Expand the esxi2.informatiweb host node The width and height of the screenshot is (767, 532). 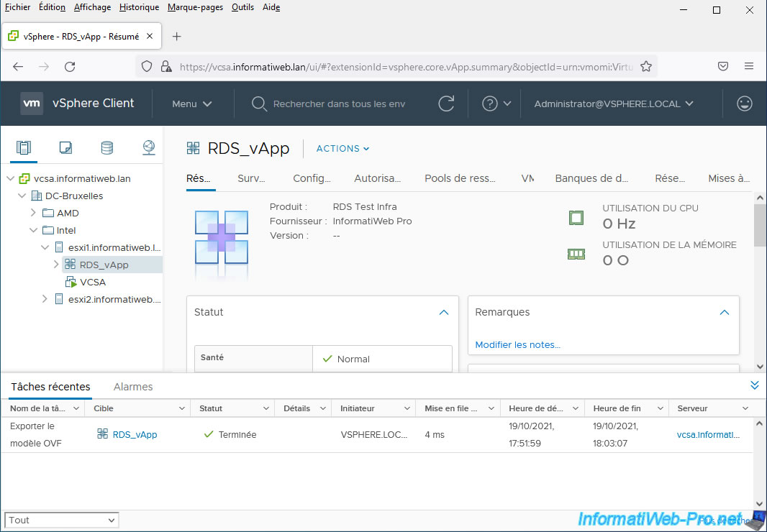[x=45, y=299]
